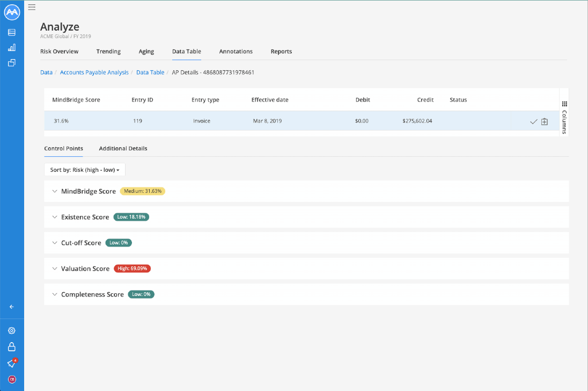This screenshot has height=391, width=588.
Task: Click the lock icon in sidebar
Action: [12, 347]
